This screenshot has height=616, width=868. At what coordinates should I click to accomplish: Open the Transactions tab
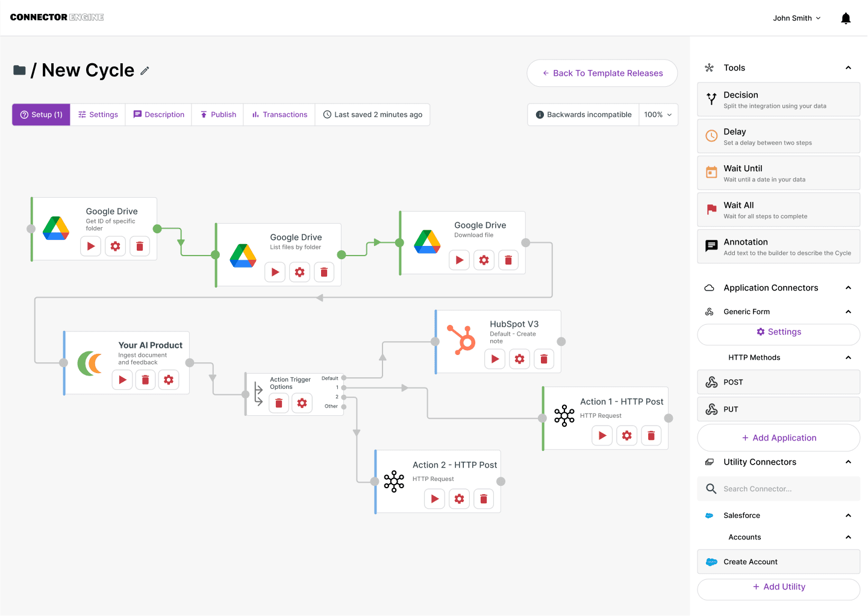[279, 115]
